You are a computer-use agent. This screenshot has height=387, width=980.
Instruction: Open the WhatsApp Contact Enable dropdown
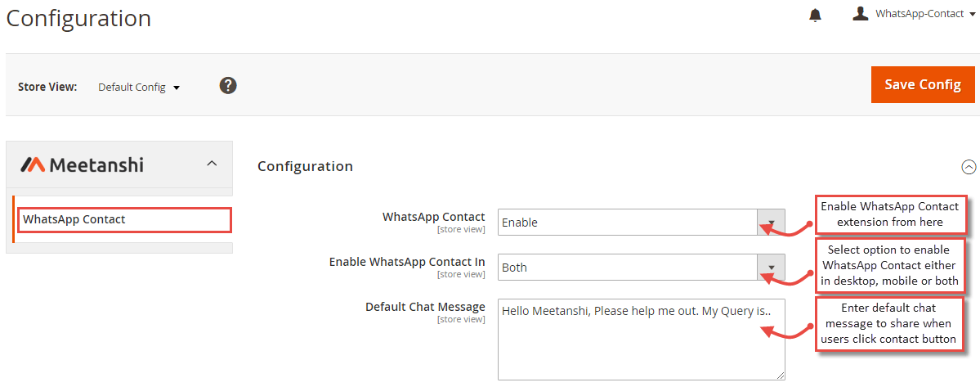tap(642, 222)
